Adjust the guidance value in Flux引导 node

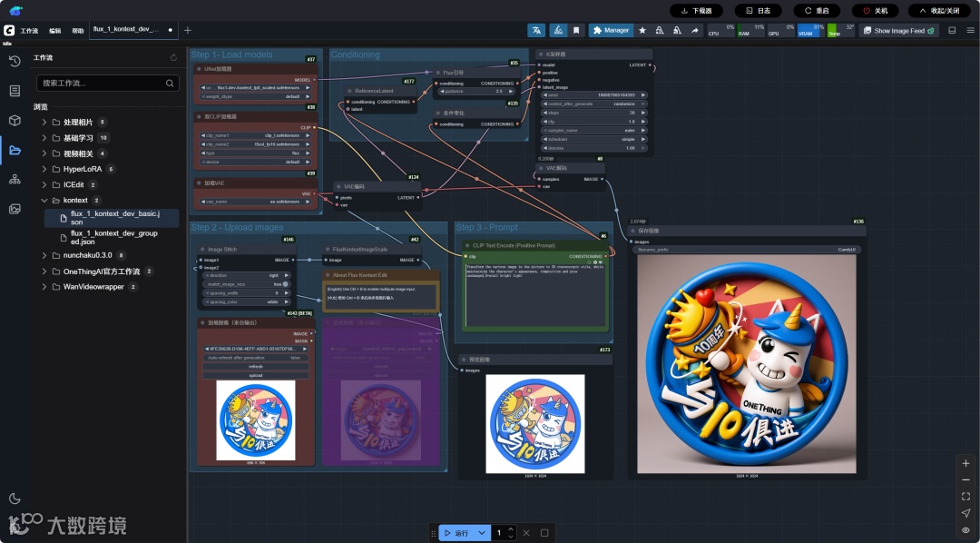pos(475,92)
